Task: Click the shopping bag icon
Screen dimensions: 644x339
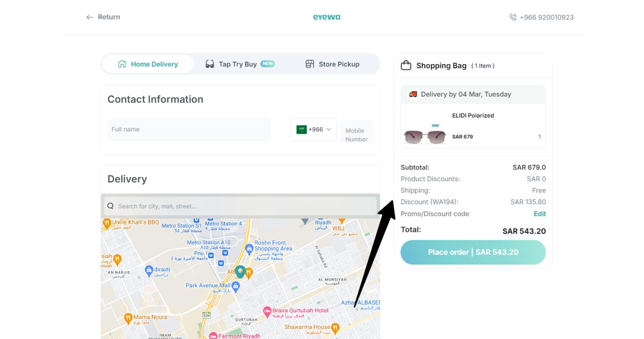Action: pyautogui.click(x=406, y=65)
